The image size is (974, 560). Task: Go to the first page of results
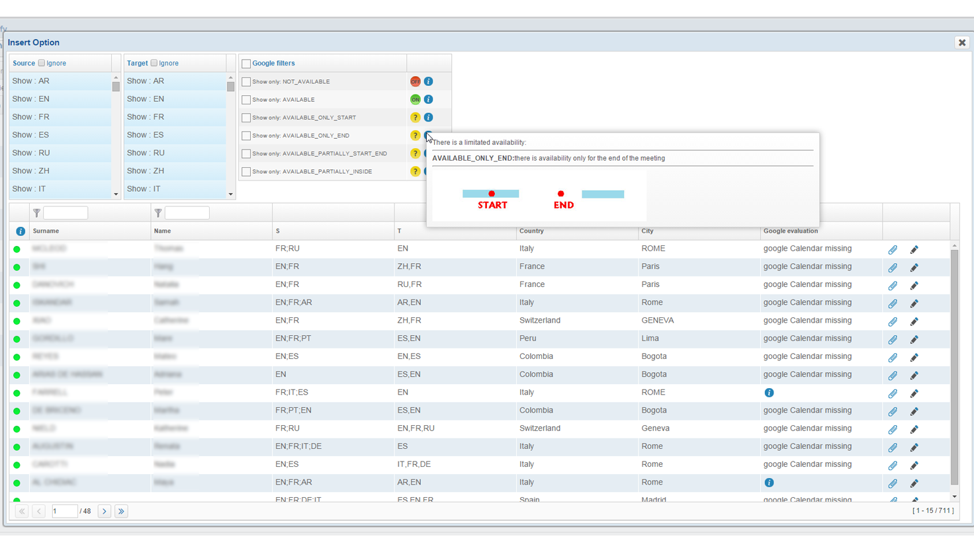tap(22, 511)
